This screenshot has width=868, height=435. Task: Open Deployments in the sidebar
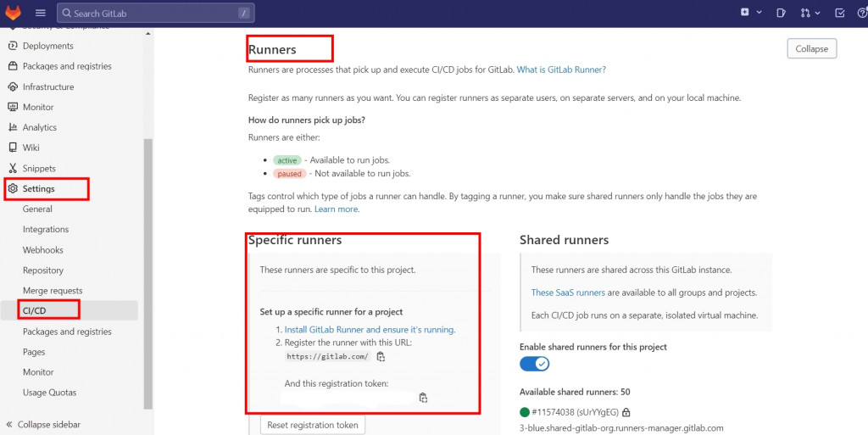click(x=47, y=46)
